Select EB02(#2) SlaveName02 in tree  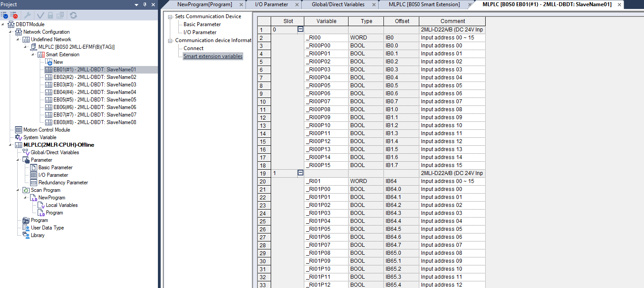(x=95, y=77)
